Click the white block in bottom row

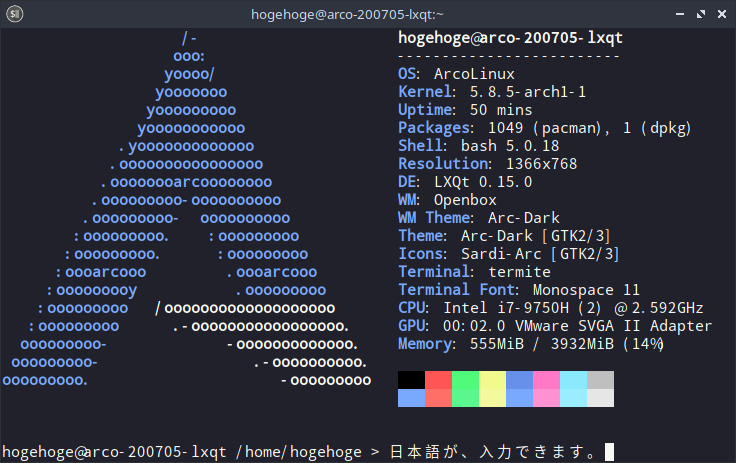click(600, 398)
